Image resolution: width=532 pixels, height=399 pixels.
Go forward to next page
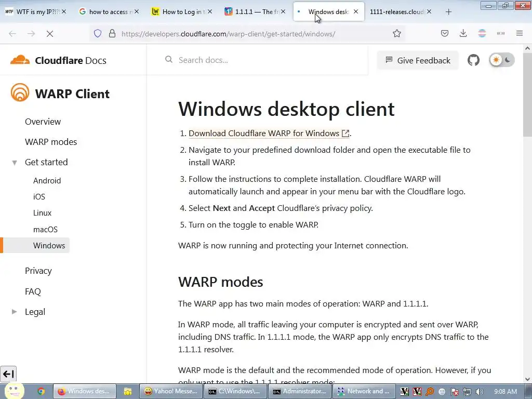[31, 34]
